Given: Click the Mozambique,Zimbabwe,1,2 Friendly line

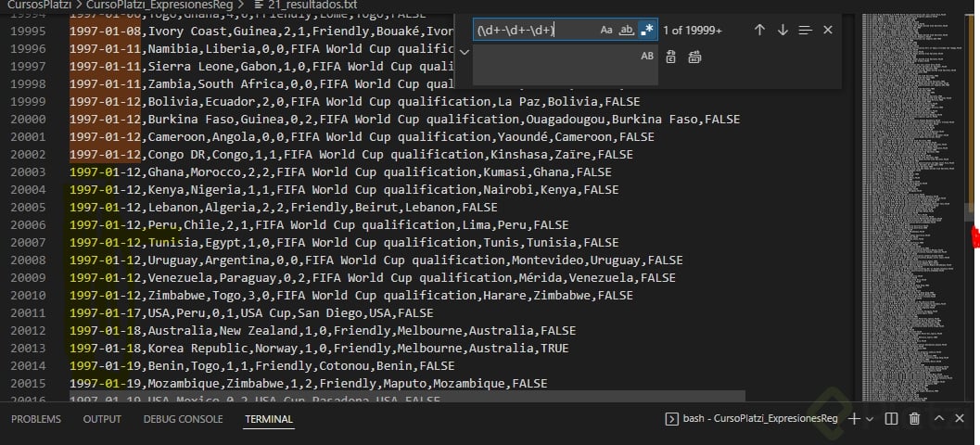Looking at the screenshot, I should pos(308,383).
